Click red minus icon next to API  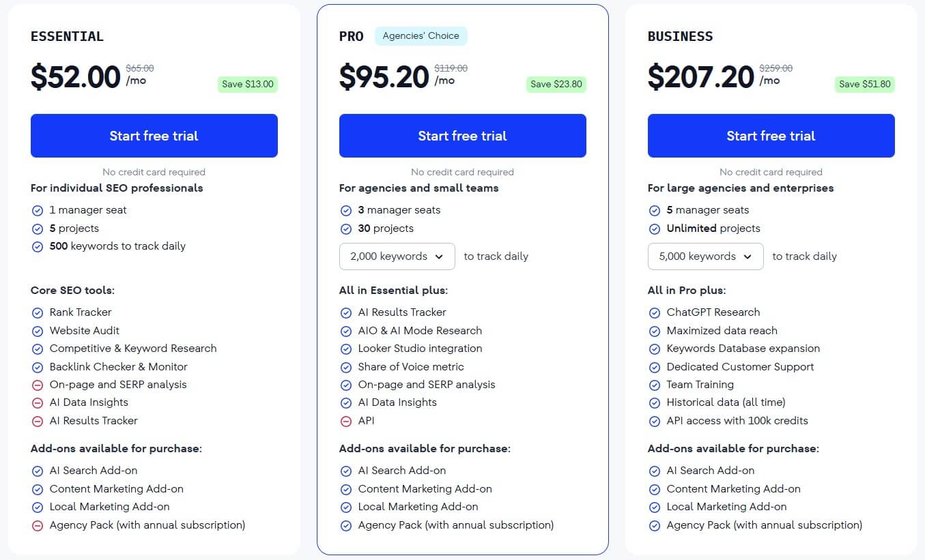346,421
